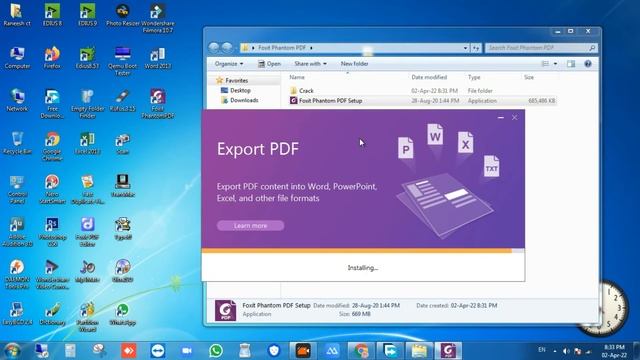The image size is (640, 360).
Task: Open the change view options arrow
Action: tap(555, 64)
